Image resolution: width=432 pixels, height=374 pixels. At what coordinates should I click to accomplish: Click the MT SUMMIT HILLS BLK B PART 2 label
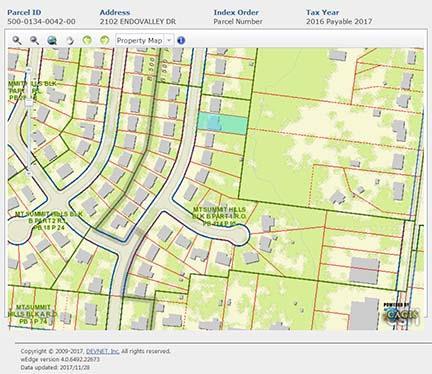49,220
